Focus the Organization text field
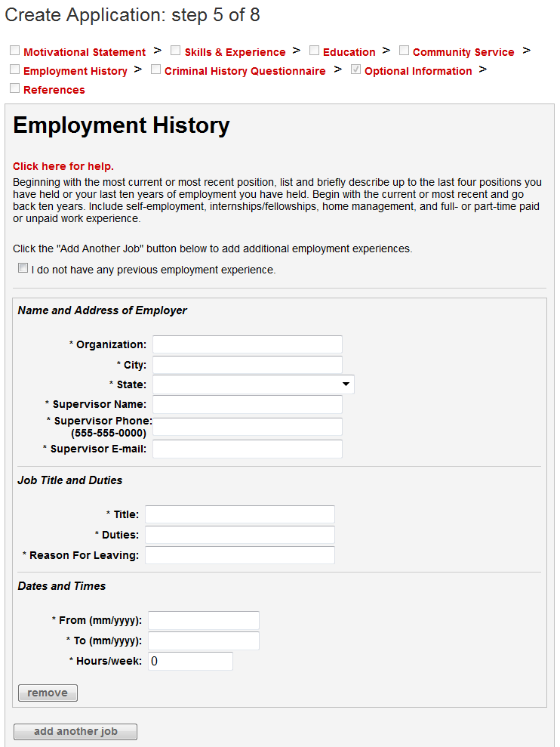The height and width of the screenshot is (747, 560). [x=248, y=344]
